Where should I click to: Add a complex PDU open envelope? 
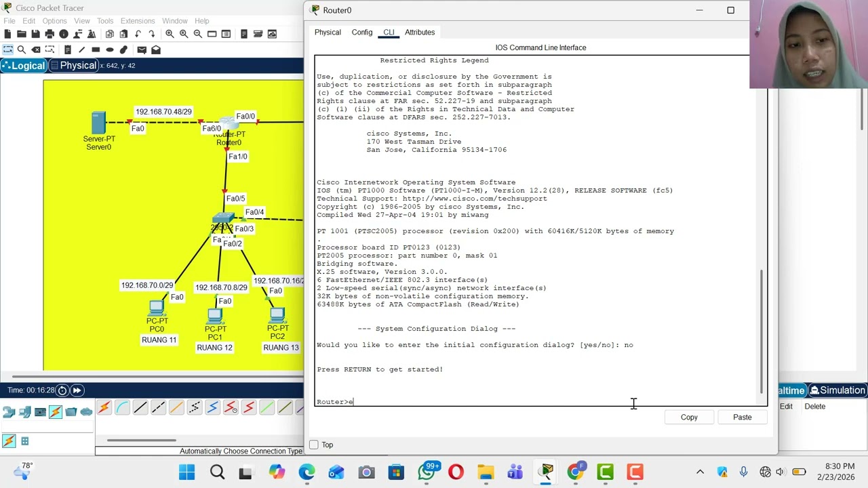tap(156, 49)
